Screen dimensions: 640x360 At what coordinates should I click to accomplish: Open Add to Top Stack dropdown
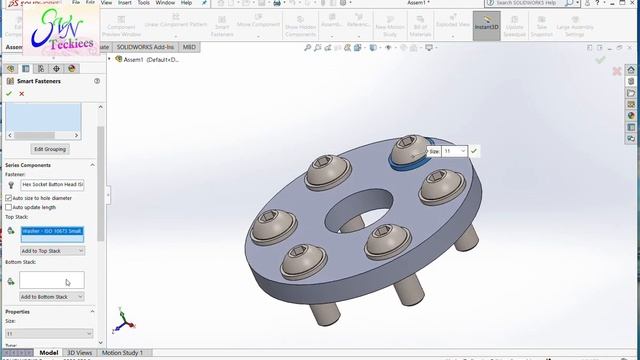[x=53, y=251]
